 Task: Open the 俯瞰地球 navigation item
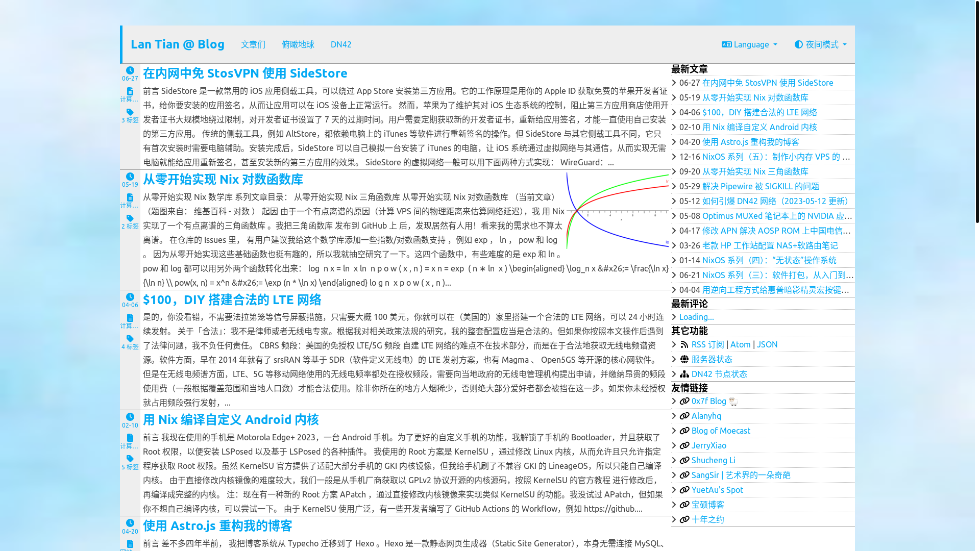(x=298, y=44)
